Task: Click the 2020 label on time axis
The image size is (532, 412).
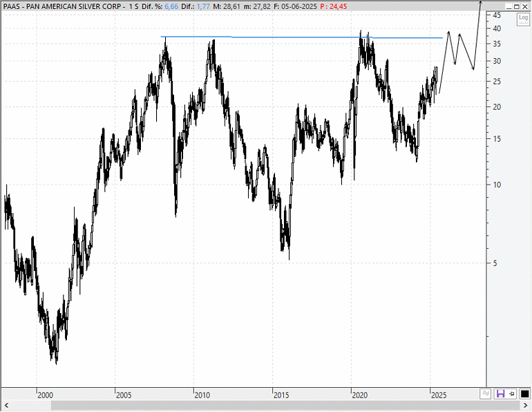Action: point(360,395)
